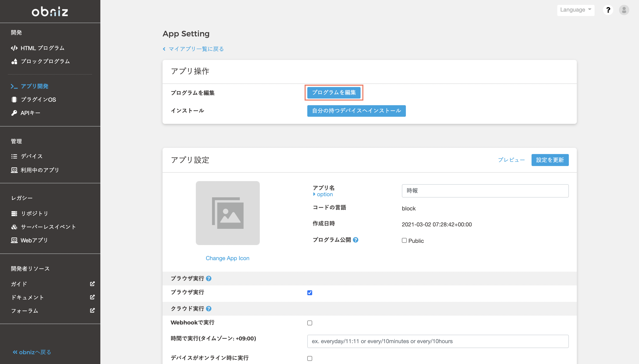639x364 pixels.
Task: Select HTML プログラム in the sidebar
Action: [42, 48]
